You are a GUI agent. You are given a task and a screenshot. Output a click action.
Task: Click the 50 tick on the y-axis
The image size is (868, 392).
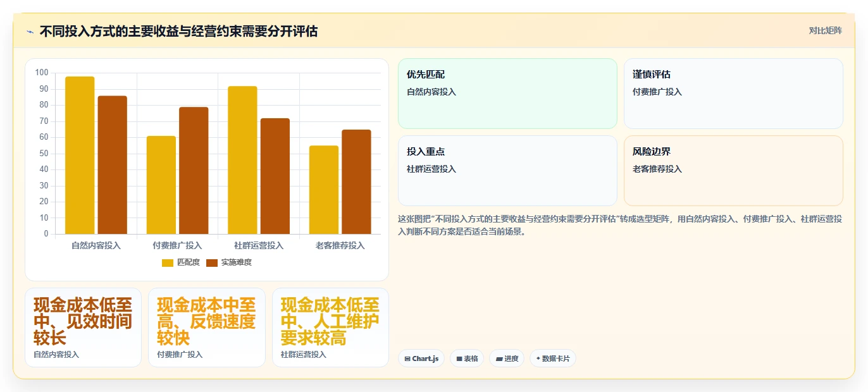(44, 154)
